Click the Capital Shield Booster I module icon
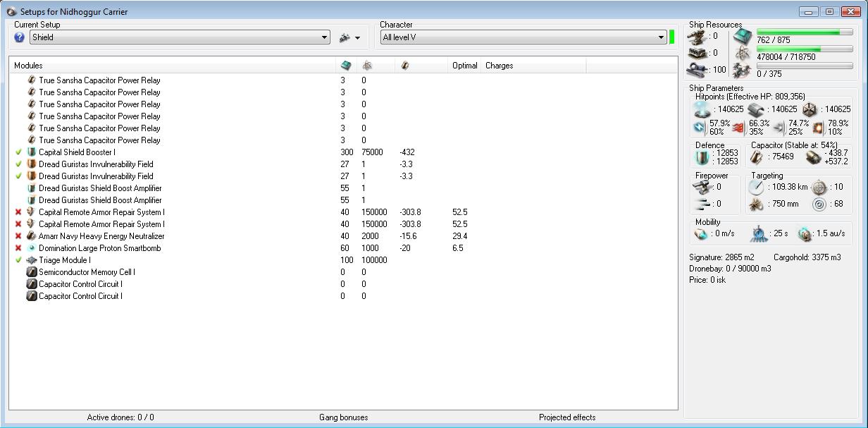This screenshot has height=428, width=868. coord(32,152)
